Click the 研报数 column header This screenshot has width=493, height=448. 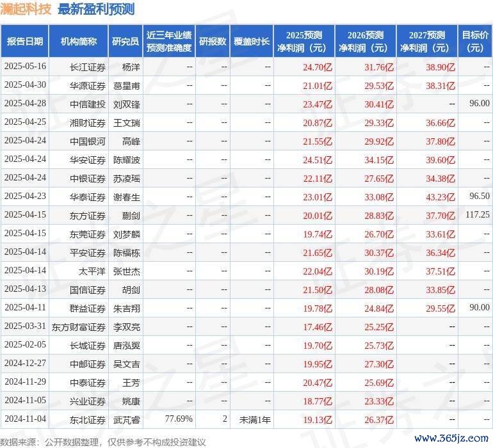pos(213,41)
